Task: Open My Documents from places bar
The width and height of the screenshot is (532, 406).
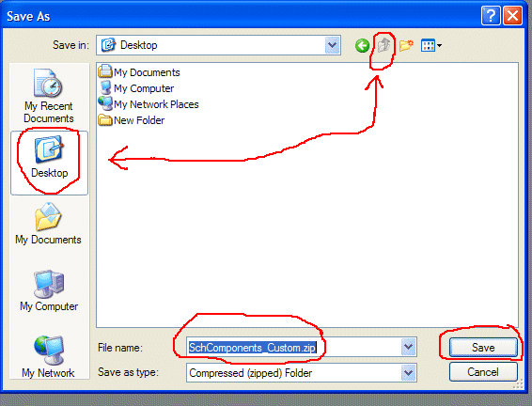Action: click(48, 224)
